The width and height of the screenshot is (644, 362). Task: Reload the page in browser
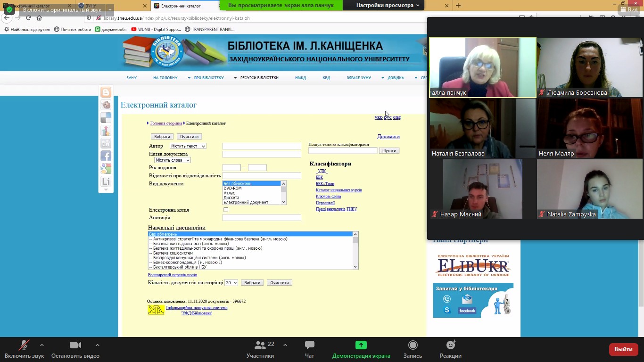pos(29,18)
